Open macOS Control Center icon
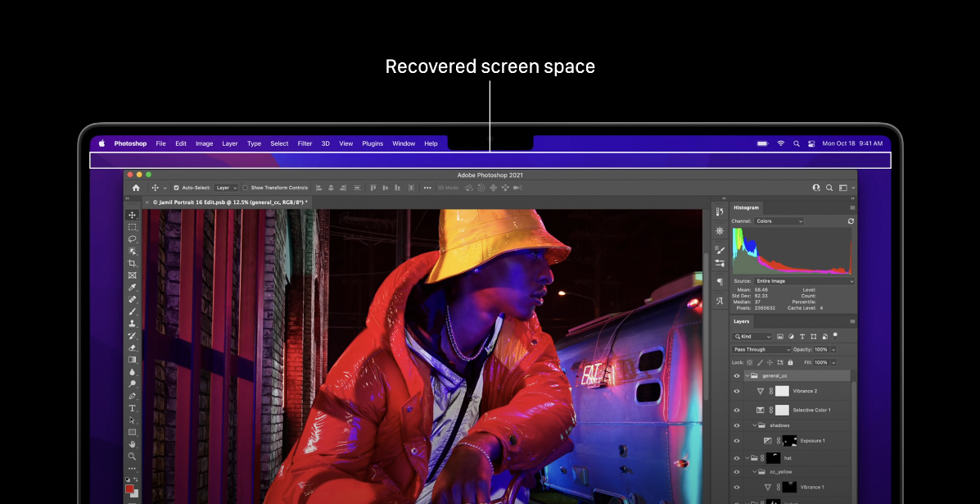980x504 pixels. point(811,143)
